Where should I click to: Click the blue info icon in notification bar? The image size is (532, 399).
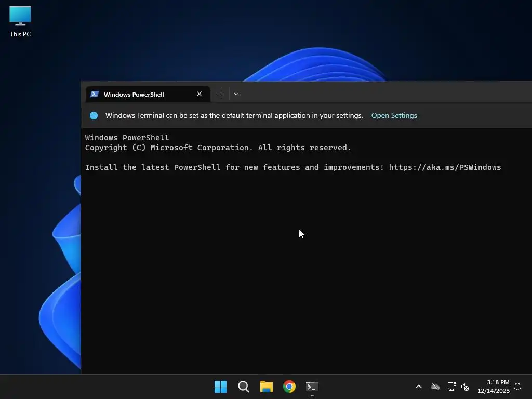tap(94, 116)
